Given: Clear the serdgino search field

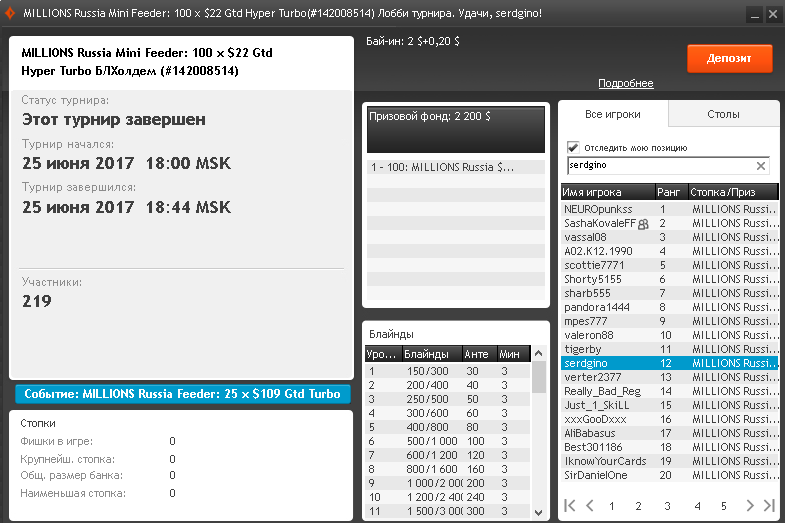Looking at the screenshot, I should pyautogui.click(x=760, y=166).
